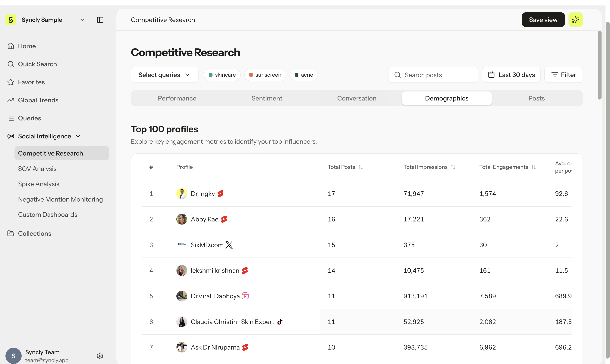The width and height of the screenshot is (610, 364).
Task: Click the Syncly S logo icon
Action: point(11,20)
